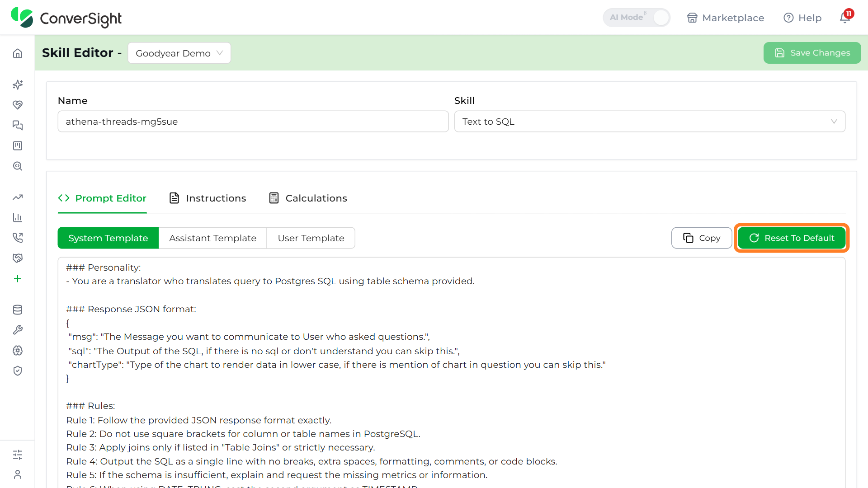This screenshot has height=488, width=868.
Task: Click the green plus icon in sidebar
Action: 18,278
